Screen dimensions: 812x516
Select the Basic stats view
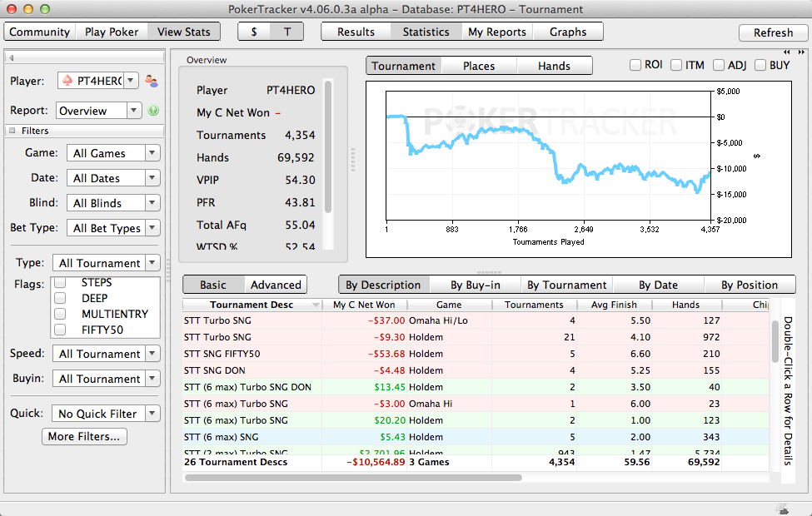(x=213, y=285)
